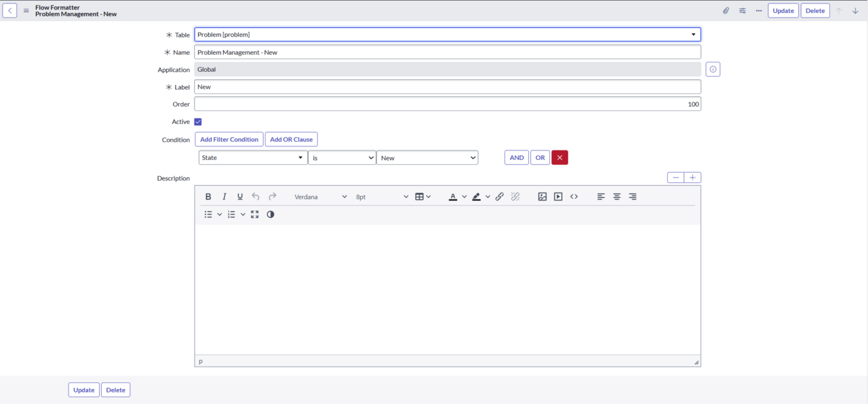Open the more options ellipsis menu
The height and width of the screenshot is (404, 868).
(759, 11)
